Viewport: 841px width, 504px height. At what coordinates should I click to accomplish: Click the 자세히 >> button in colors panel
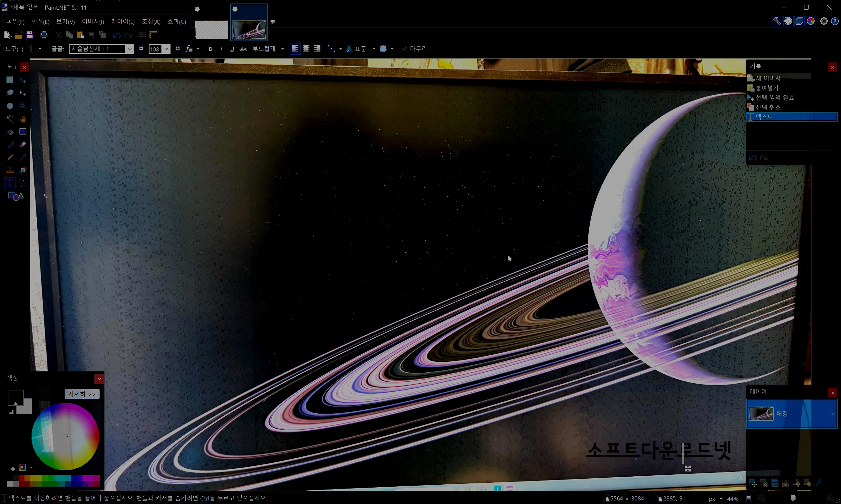click(82, 394)
